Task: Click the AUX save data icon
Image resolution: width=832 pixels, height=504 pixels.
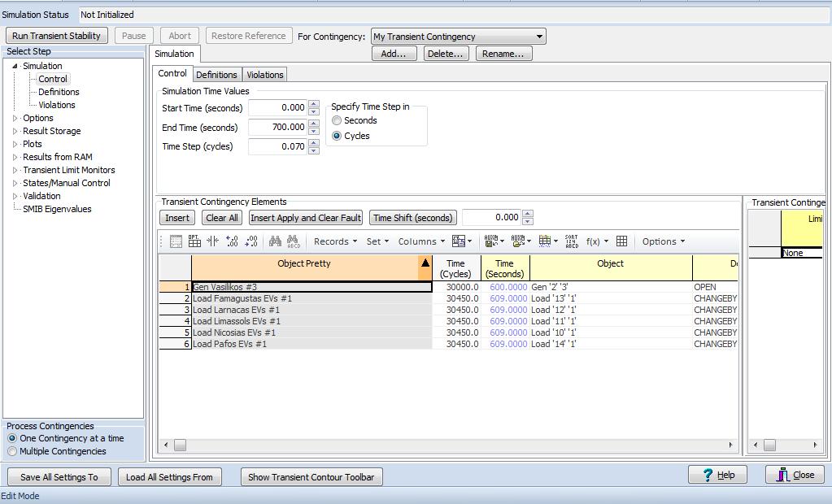Action: 491,241
